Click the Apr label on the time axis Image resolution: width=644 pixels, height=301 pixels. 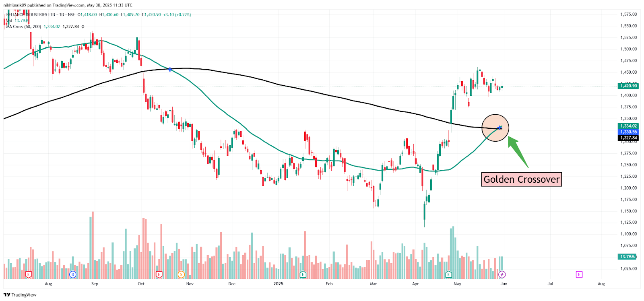click(415, 284)
